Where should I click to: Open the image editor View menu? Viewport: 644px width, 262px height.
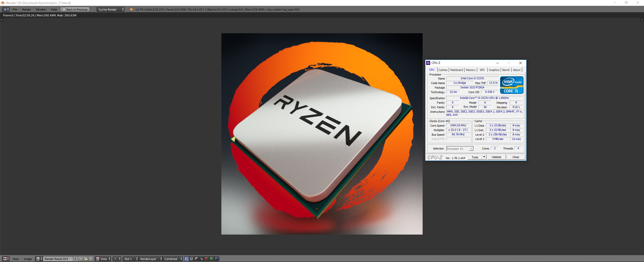tap(16, 259)
